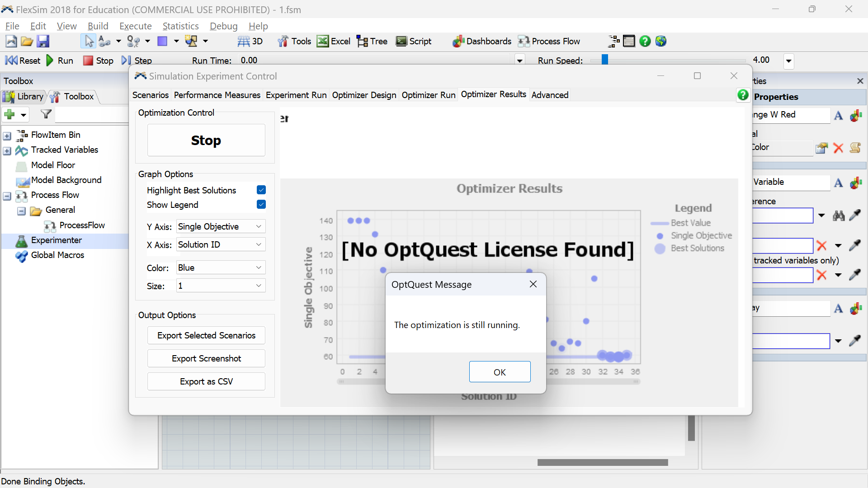Open Process Flow toolbar icon
This screenshot has height=488, width=868.
(524, 41)
